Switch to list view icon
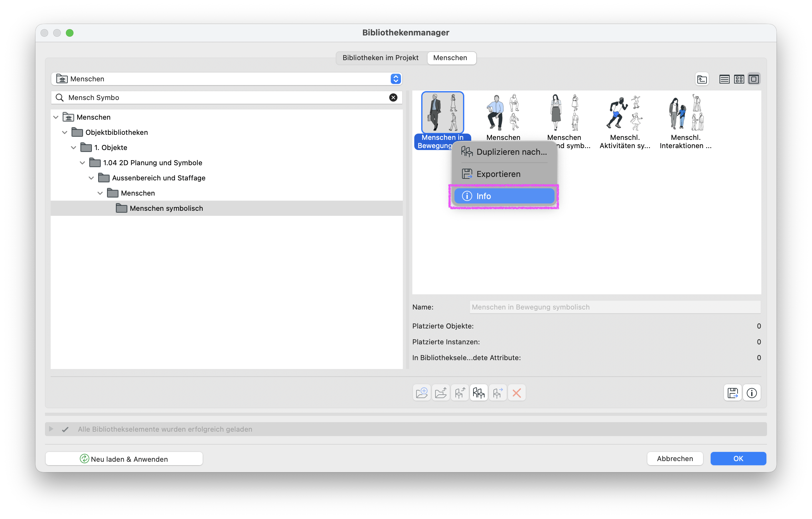This screenshot has width=812, height=519. pyautogui.click(x=724, y=79)
